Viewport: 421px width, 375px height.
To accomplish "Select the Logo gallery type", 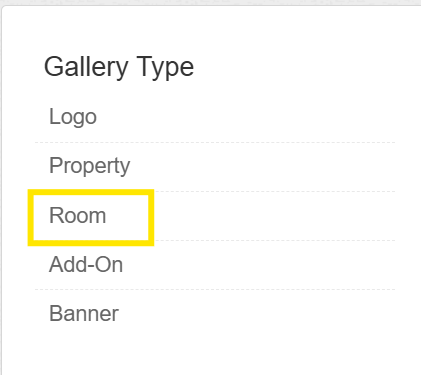I will pyautogui.click(x=73, y=117).
